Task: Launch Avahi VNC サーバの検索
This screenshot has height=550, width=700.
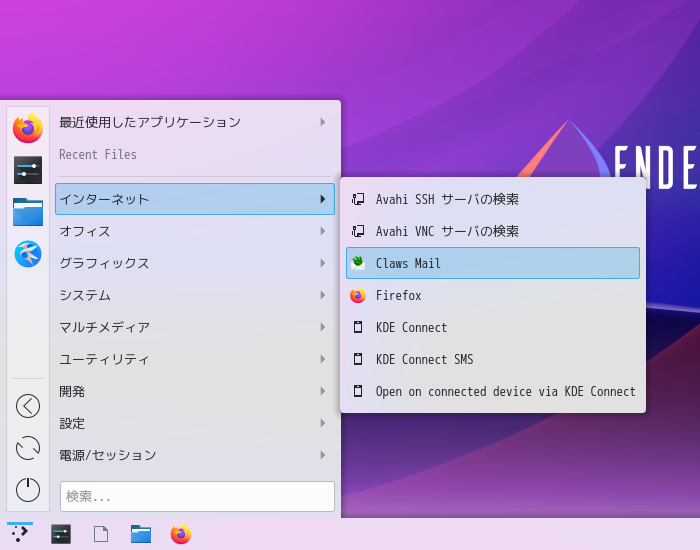Action: [x=493, y=231]
